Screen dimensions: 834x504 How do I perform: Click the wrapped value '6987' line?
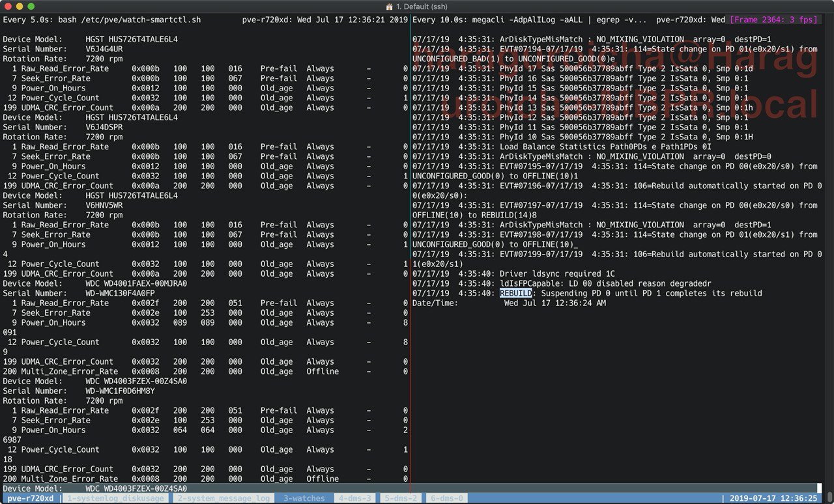pos(12,440)
